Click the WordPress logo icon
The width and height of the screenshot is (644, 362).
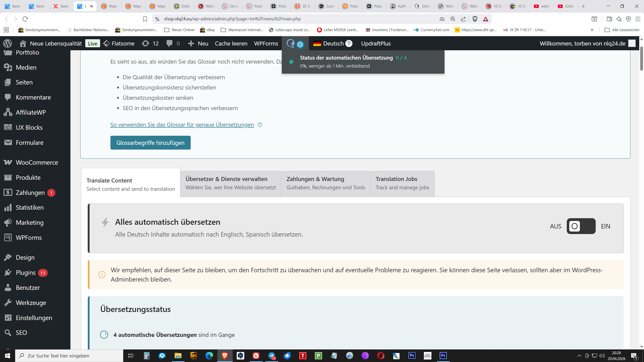click(x=8, y=43)
